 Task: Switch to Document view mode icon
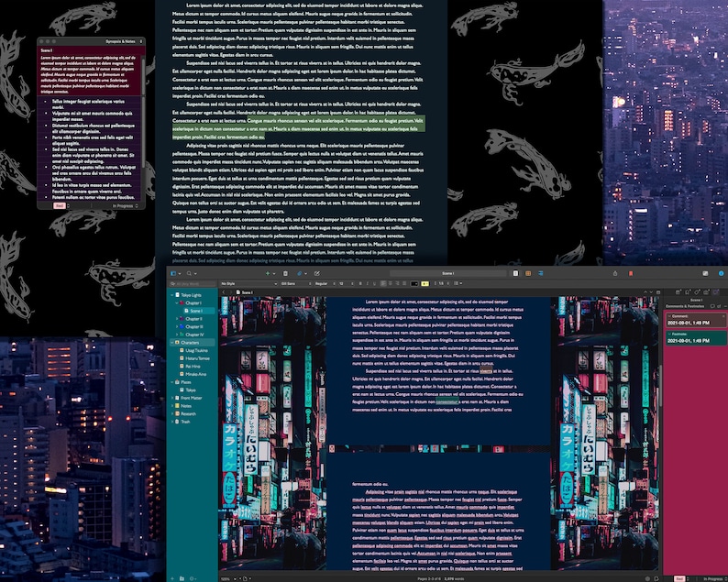click(x=515, y=273)
